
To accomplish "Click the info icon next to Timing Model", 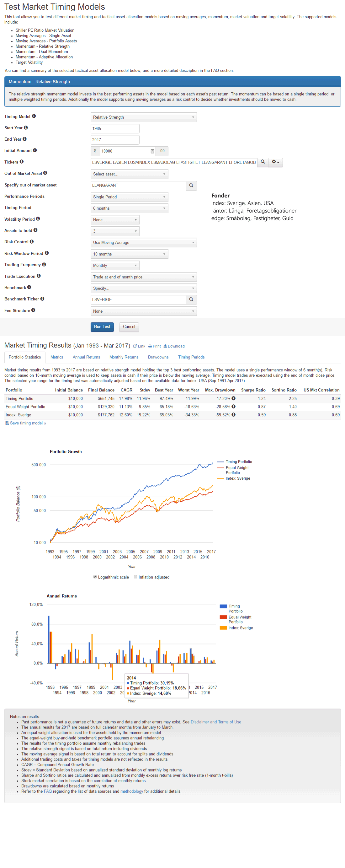I will [34, 116].
